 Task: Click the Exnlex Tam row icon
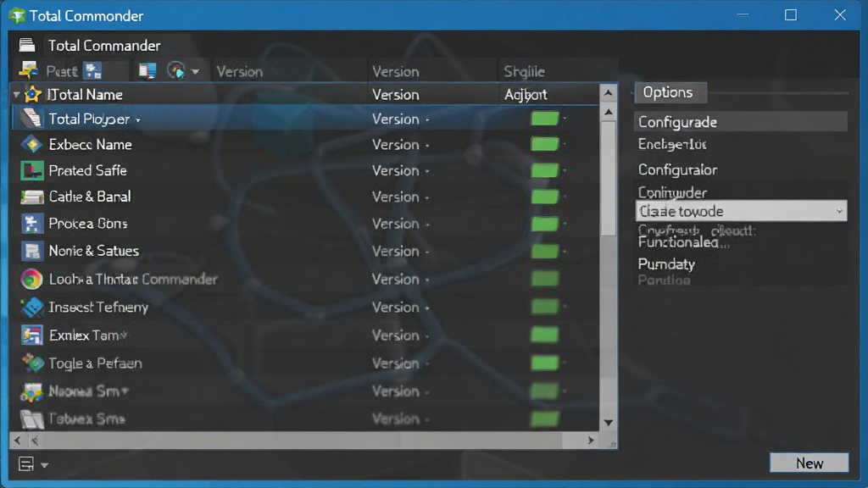pyautogui.click(x=31, y=335)
